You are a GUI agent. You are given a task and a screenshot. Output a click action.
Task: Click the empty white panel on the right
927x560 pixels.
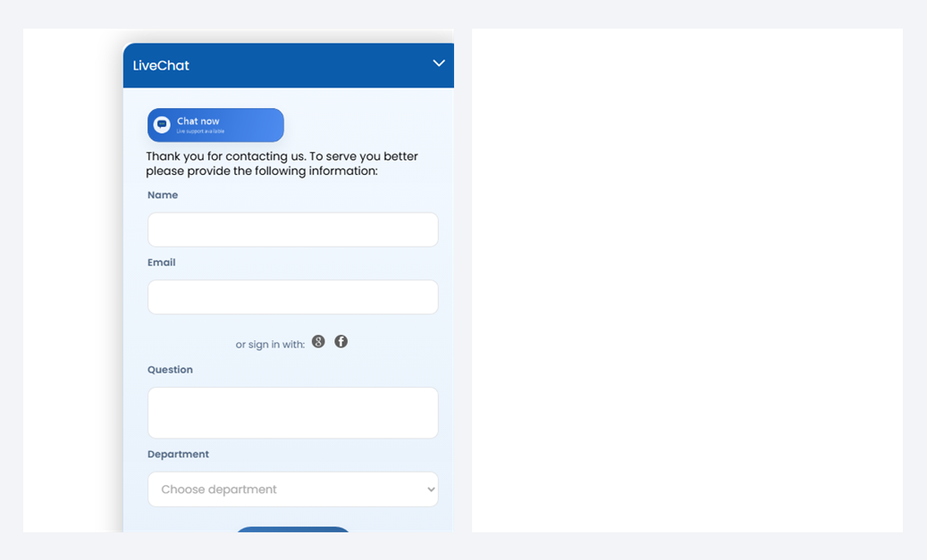(x=687, y=280)
